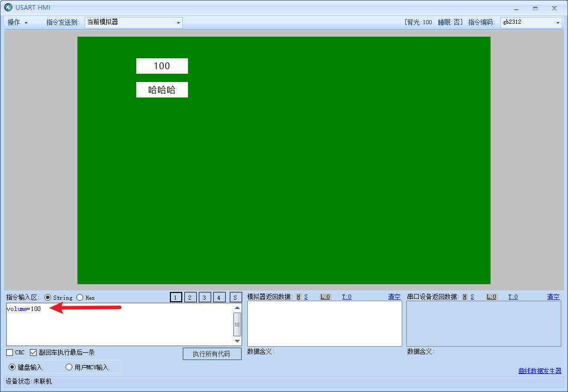Select 用户MCU输入 radio option
Image resolution: width=568 pixels, height=392 pixels.
point(69,367)
